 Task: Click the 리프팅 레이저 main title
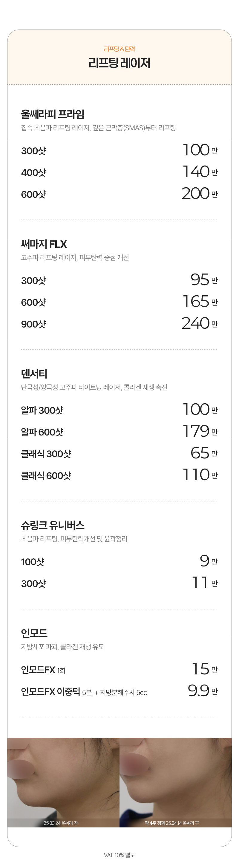[x=119, y=63]
